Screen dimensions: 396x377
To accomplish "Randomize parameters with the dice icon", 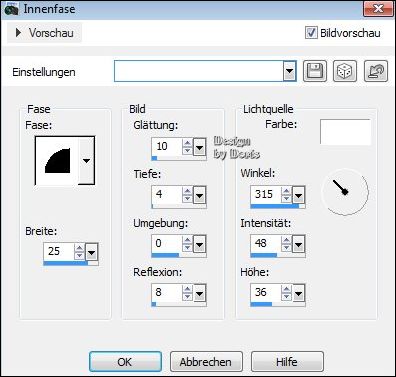I will pyautogui.click(x=345, y=71).
